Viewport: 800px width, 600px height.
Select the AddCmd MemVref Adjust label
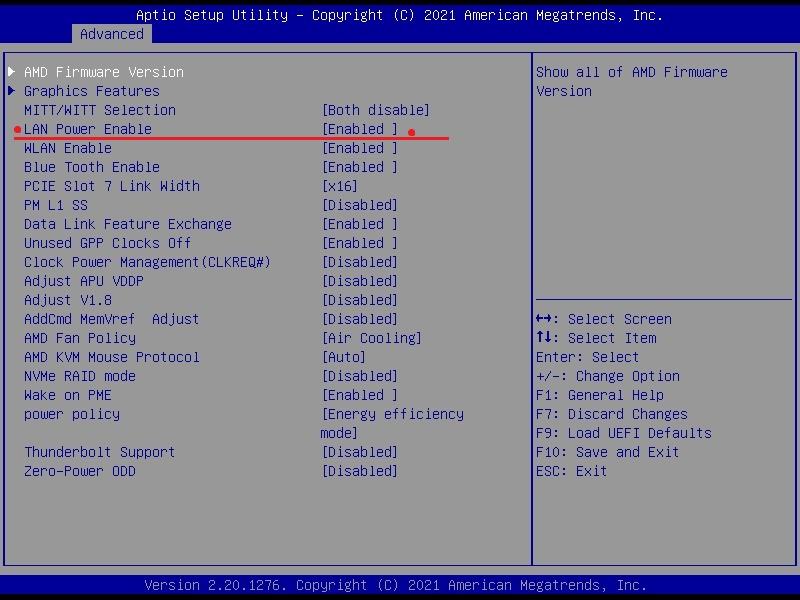pos(112,319)
